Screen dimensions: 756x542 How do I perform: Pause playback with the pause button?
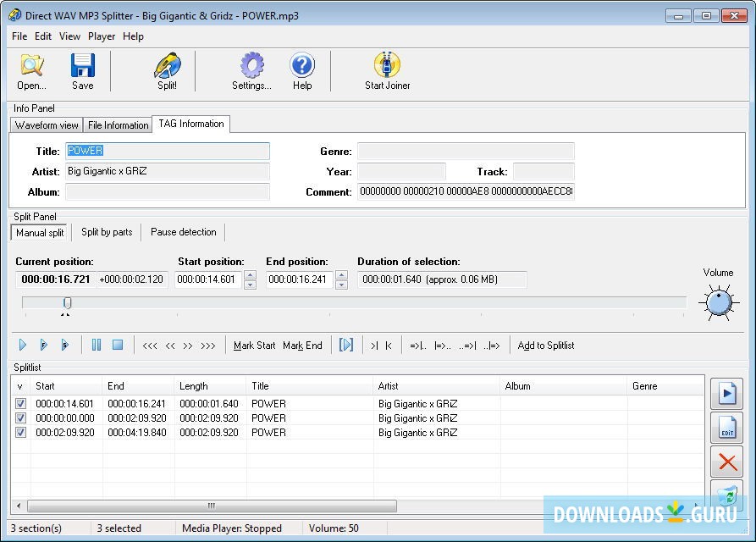click(97, 345)
